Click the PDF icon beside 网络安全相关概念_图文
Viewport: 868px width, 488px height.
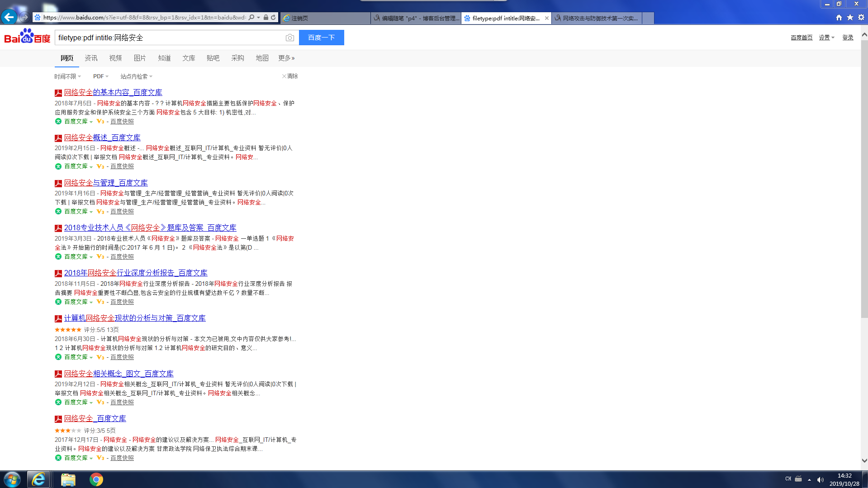point(58,374)
